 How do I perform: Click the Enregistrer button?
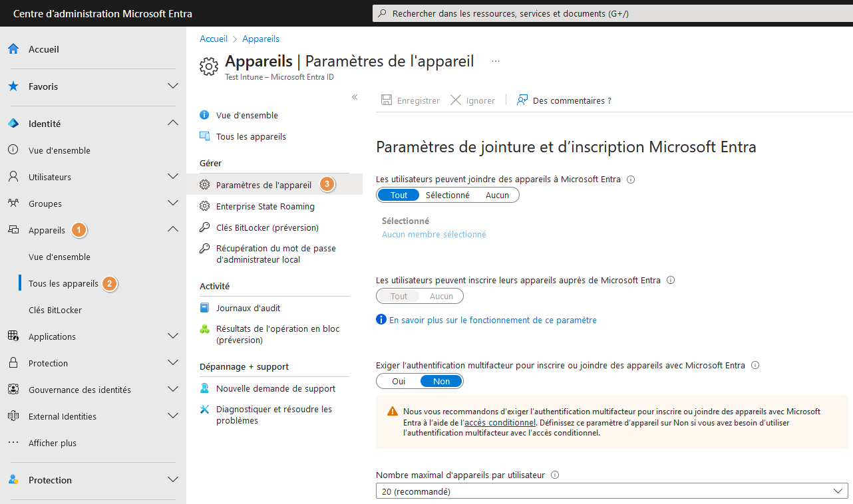coord(411,100)
